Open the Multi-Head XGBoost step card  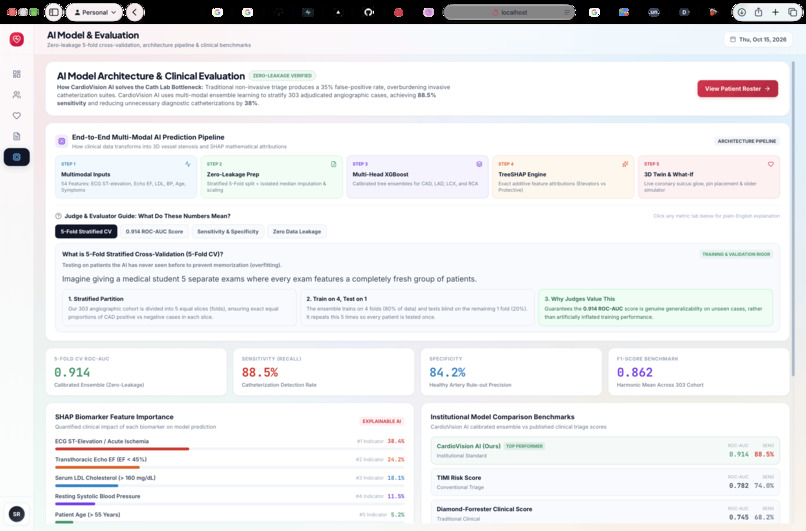(x=417, y=177)
